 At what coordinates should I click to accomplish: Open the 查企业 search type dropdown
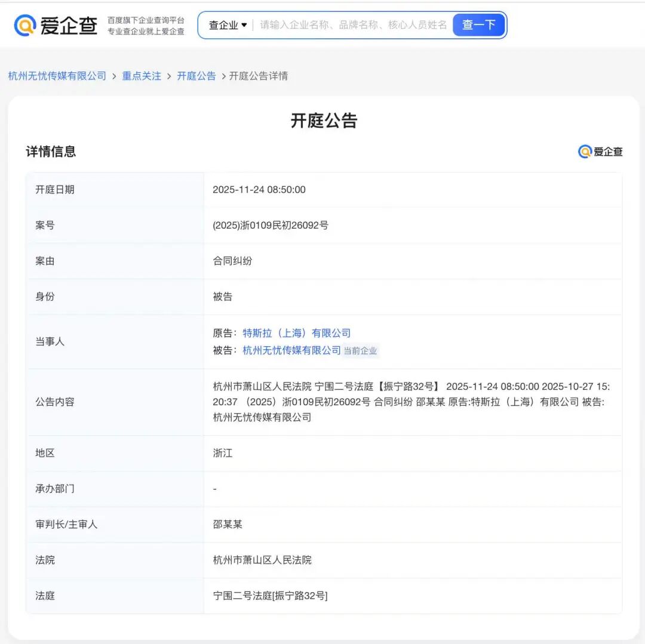(x=228, y=25)
